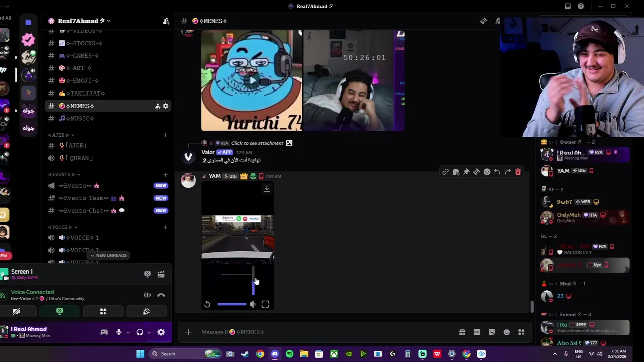Jump to NEW UNREADS
This screenshot has width=644, height=362.
click(108, 255)
